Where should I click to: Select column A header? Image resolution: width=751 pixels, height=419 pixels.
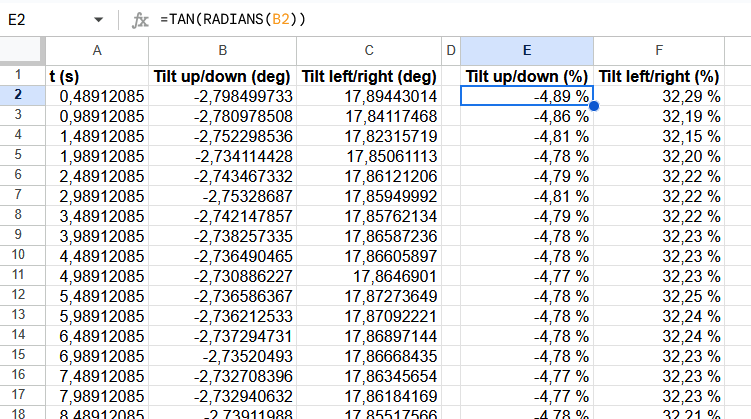96,50
